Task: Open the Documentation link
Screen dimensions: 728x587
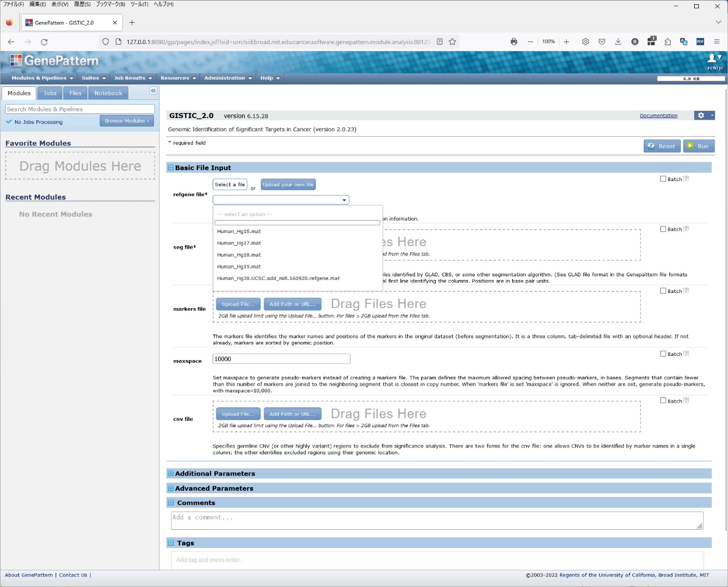Action: coord(658,116)
